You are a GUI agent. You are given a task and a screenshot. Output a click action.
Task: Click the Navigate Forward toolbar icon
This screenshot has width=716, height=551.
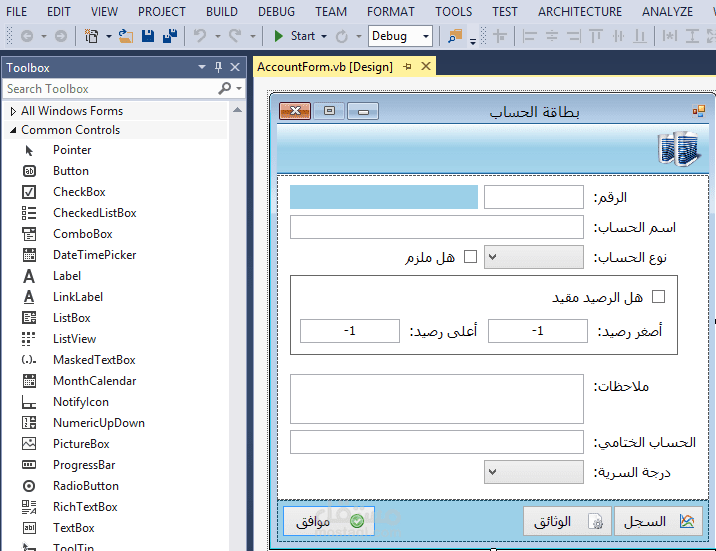pyautogui.click(x=61, y=36)
